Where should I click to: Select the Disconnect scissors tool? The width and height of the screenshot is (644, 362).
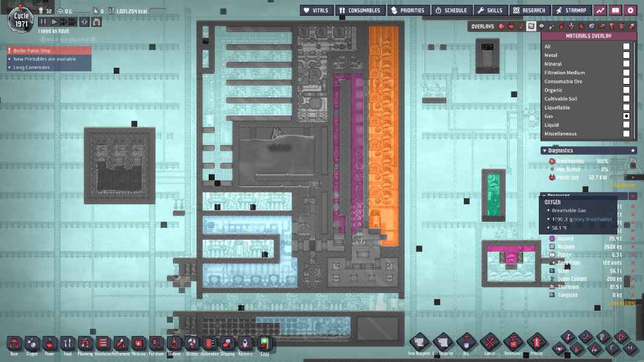pyautogui.click(x=630, y=349)
